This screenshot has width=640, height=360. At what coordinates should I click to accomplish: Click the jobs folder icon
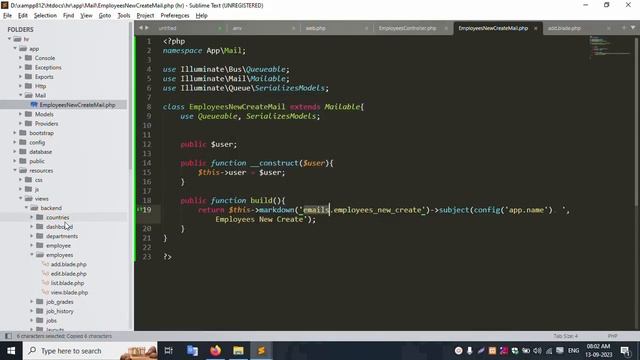pyautogui.click(x=40, y=321)
